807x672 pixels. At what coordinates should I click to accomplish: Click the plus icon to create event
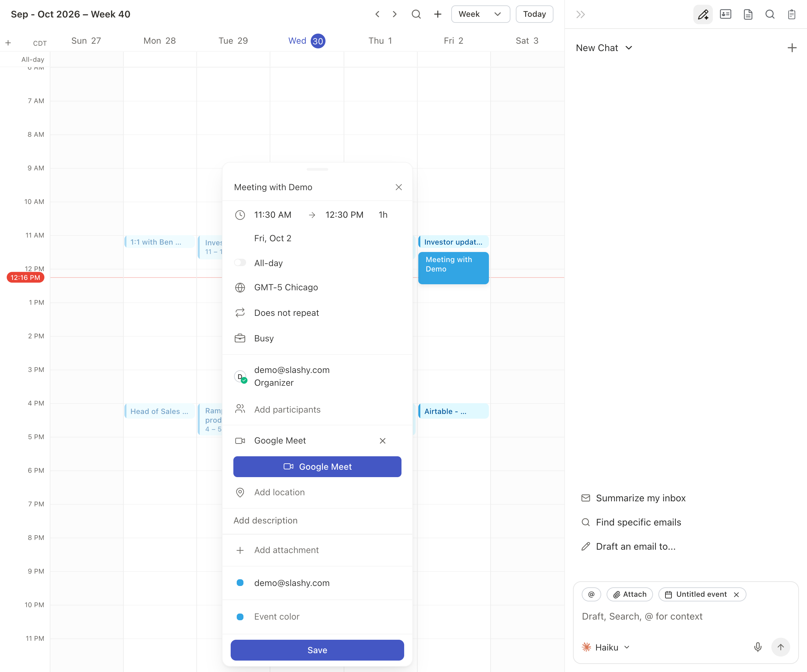pyautogui.click(x=438, y=14)
